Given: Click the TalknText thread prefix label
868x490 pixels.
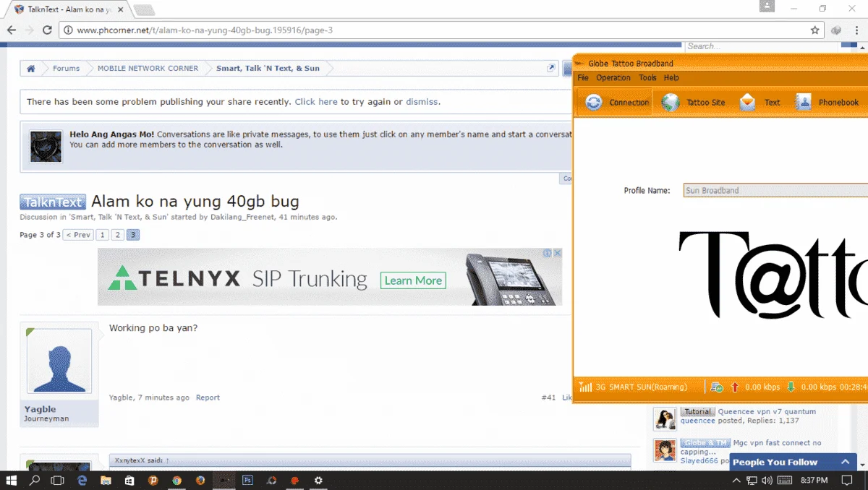Looking at the screenshot, I should (x=53, y=202).
